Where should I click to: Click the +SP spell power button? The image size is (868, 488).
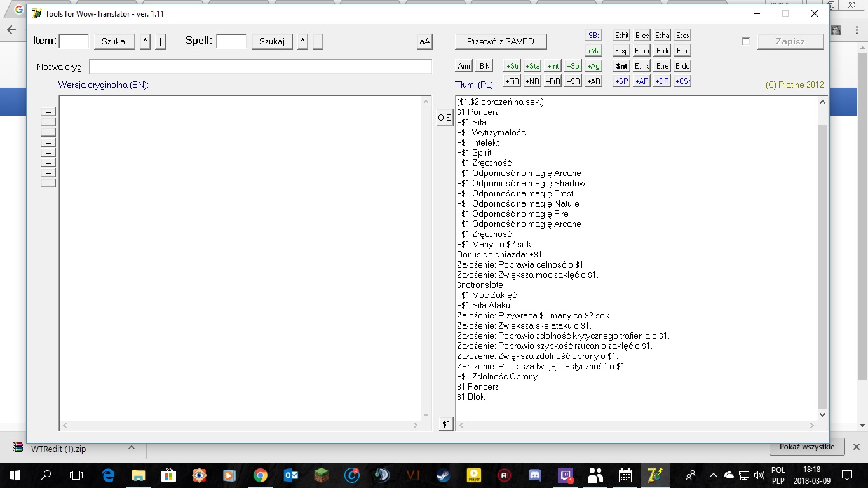tap(621, 81)
